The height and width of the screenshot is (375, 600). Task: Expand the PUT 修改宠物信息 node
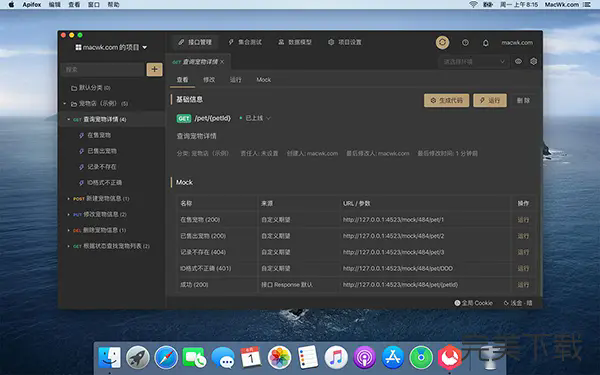(x=68, y=214)
